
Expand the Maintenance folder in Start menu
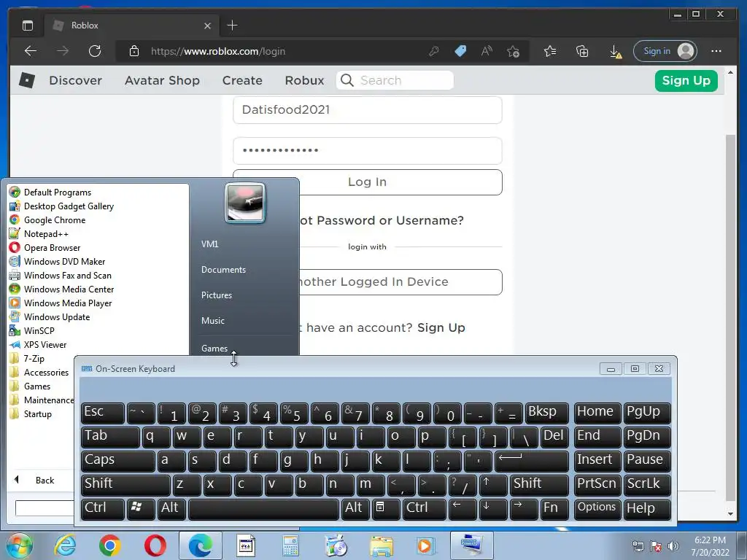tap(42, 400)
